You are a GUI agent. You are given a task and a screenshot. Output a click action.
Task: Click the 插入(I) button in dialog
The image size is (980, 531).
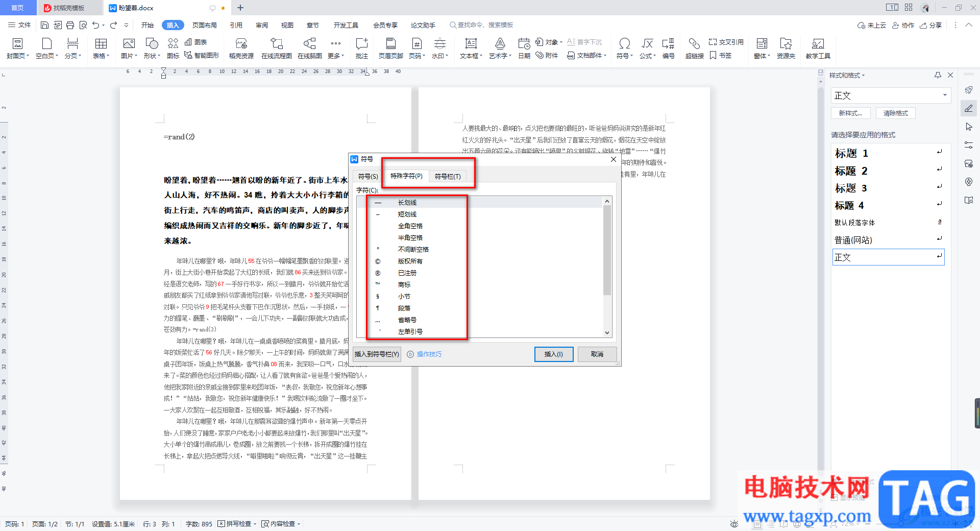point(554,354)
